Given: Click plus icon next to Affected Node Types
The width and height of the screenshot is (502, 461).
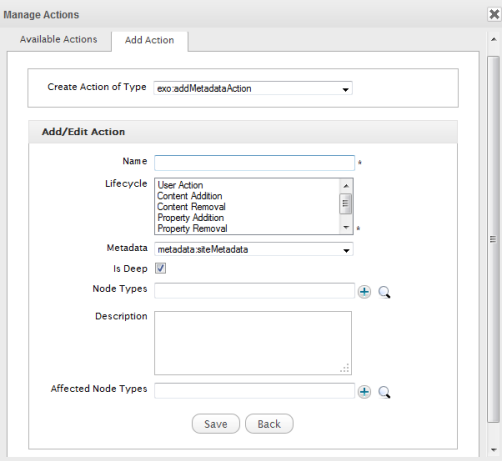Looking at the screenshot, I should (x=364, y=392).
